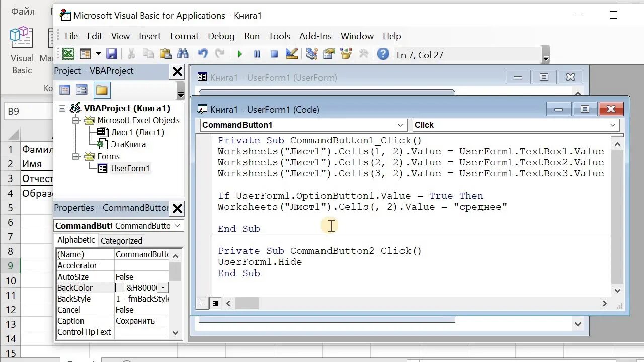Open the Properties Window toolbar icon
Image resolution: width=644 pixels, height=362 pixels.
[329, 54]
